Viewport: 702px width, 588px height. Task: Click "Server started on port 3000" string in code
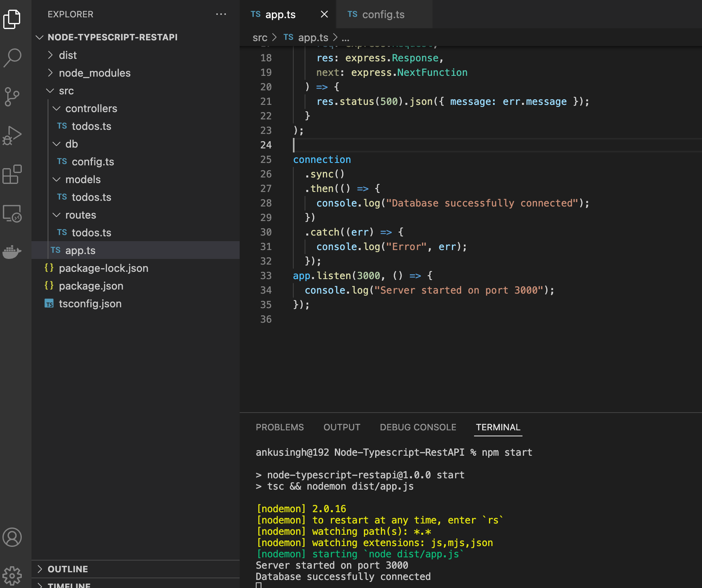pyautogui.click(x=459, y=290)
